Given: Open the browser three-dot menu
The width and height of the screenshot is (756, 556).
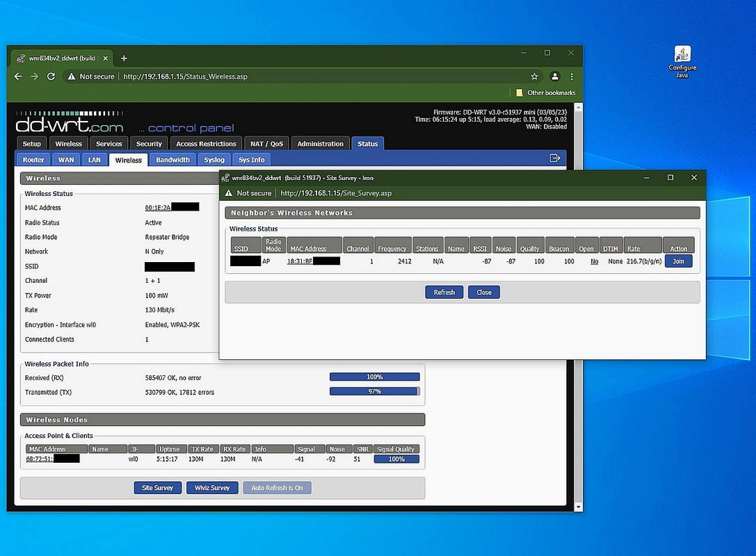Looking at the screenshot, I should coord(572,76).
